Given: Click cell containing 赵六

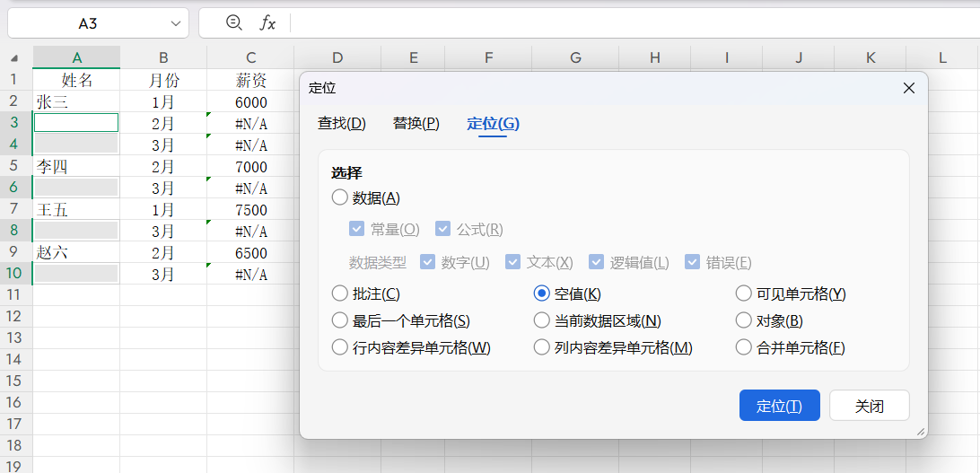Looking at the screenshot, I should pyautogui.click(x=76, y=252).
